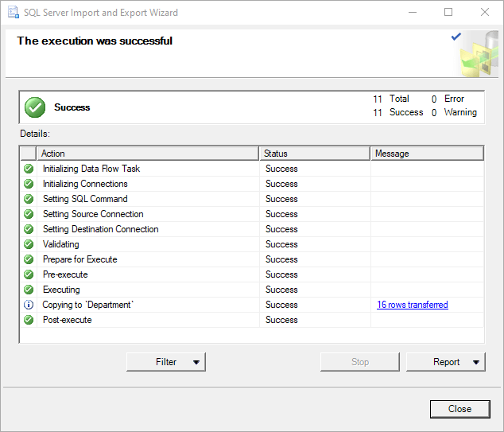Close the window via title bar X
Screen dimensions: 504x432
tap(485, 12)
